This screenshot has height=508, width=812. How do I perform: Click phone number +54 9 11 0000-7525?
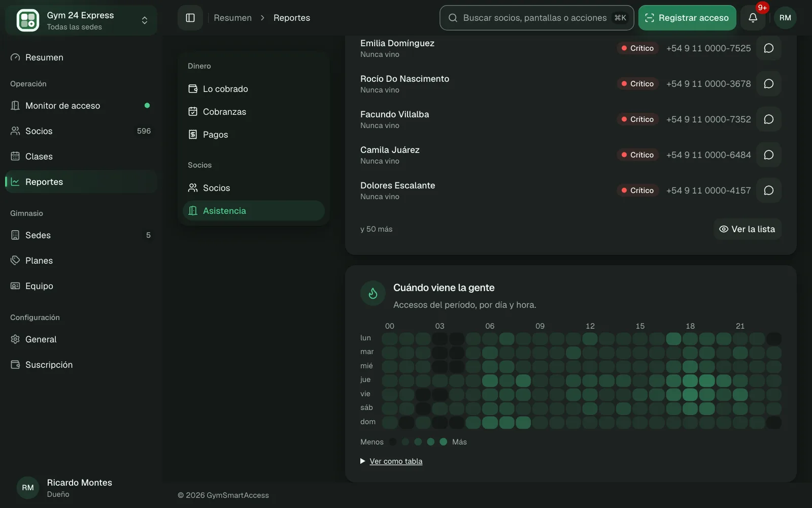(708, 48)
